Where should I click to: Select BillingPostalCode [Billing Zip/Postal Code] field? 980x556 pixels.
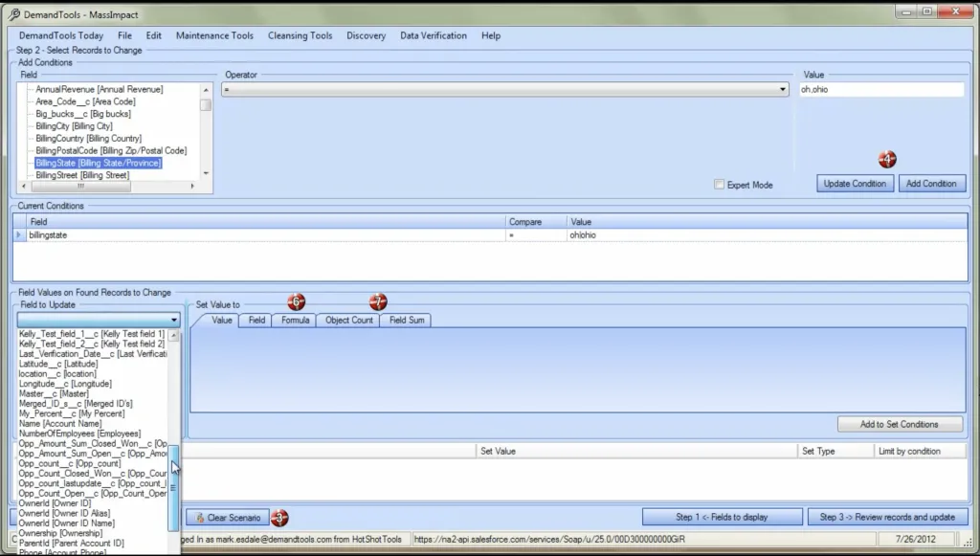point(111,150)
